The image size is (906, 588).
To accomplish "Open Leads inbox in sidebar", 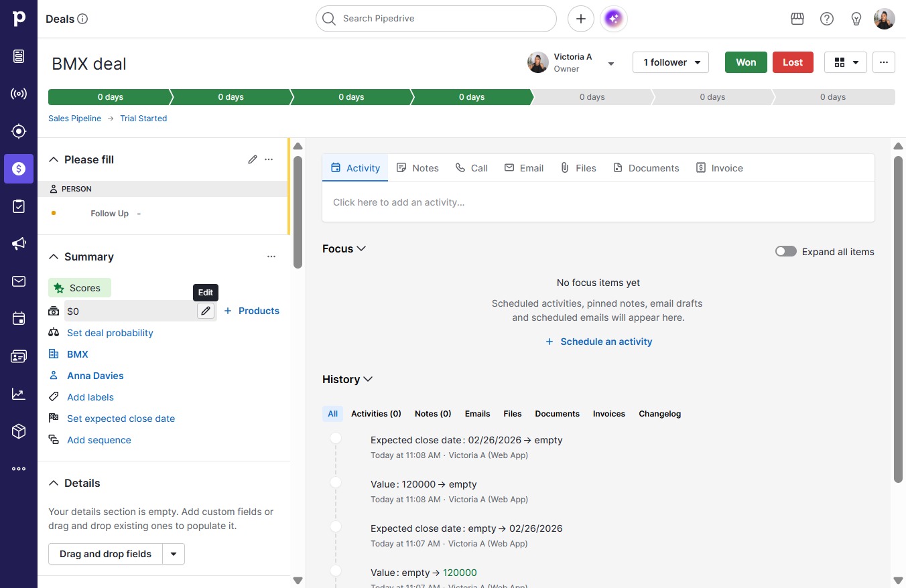I will [x=19, y=56].
